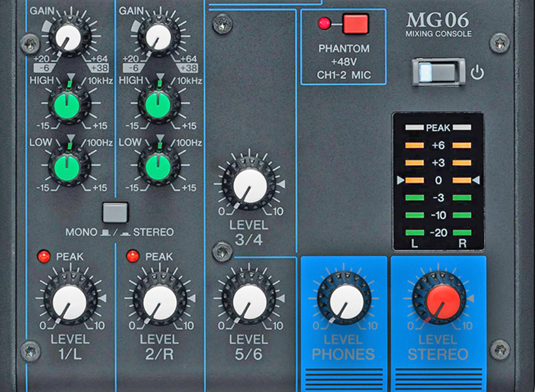535x392 pixels.
Task: Click channel 2 GAIN knob
Action: [159, 37]
